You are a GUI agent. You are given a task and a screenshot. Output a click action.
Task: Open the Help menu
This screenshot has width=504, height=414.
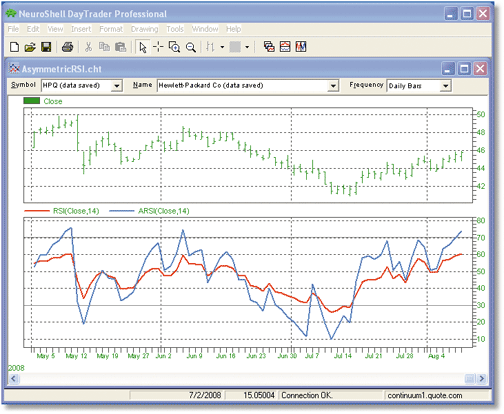click(233, 29)
